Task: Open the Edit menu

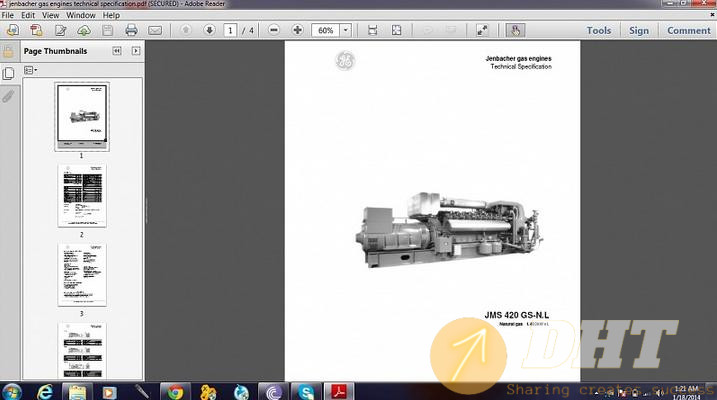Action: click(28, 15)
